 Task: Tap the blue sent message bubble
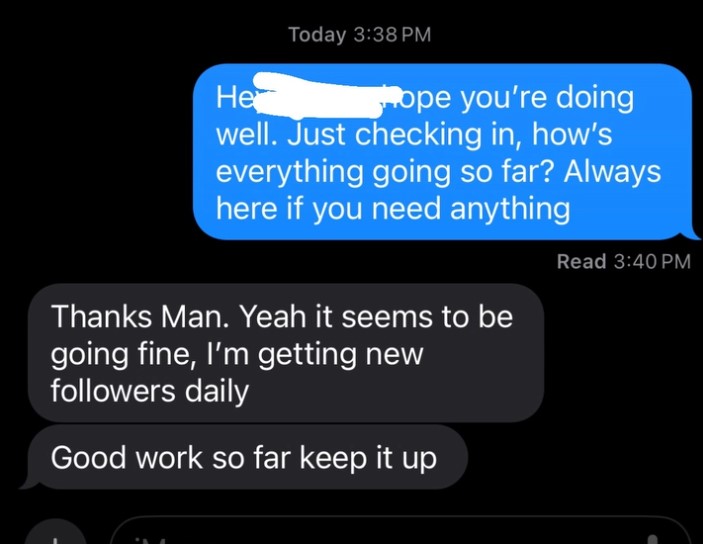tap(443, 152)
